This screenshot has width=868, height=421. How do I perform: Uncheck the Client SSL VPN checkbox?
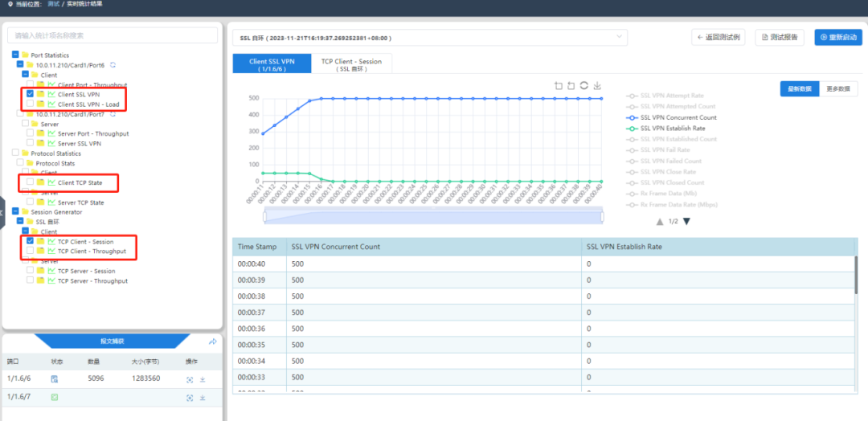(x=30, y=94)
